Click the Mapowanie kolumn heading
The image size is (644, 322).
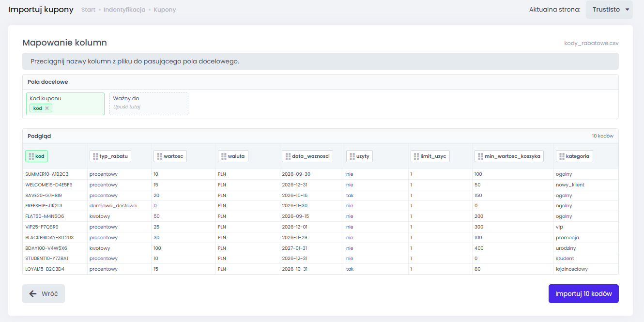(65, 43)
